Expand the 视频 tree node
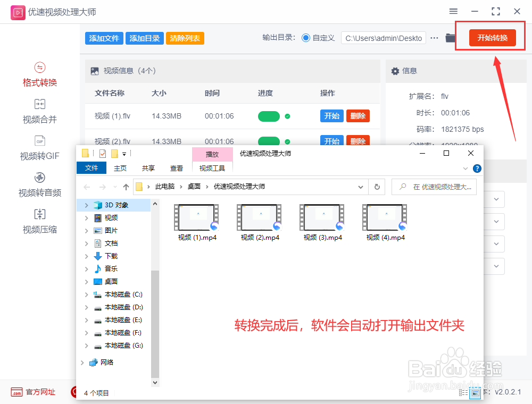532x404 pixels. point(87,218)
